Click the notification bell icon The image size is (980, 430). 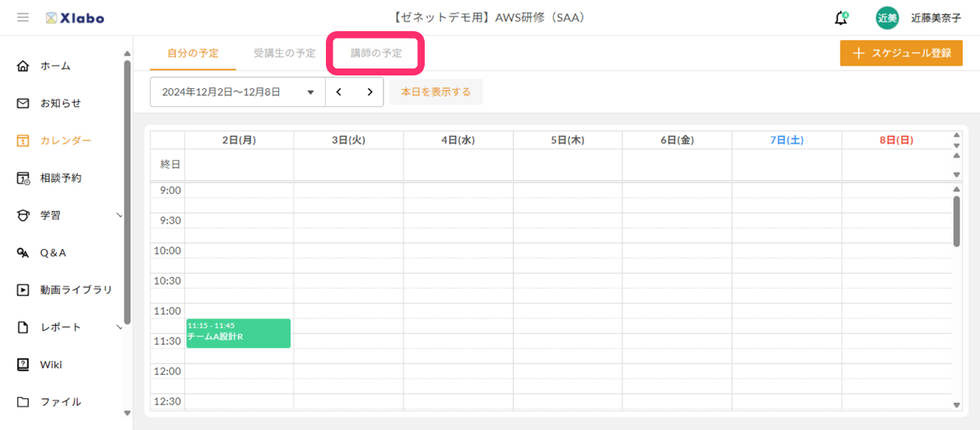[841, 18]
